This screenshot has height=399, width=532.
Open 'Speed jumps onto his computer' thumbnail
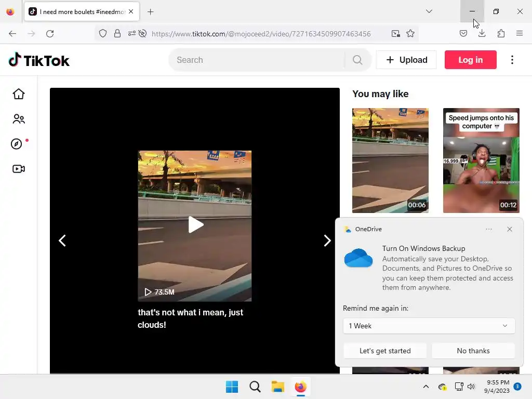pyautogui.click(x=481, y=161)
